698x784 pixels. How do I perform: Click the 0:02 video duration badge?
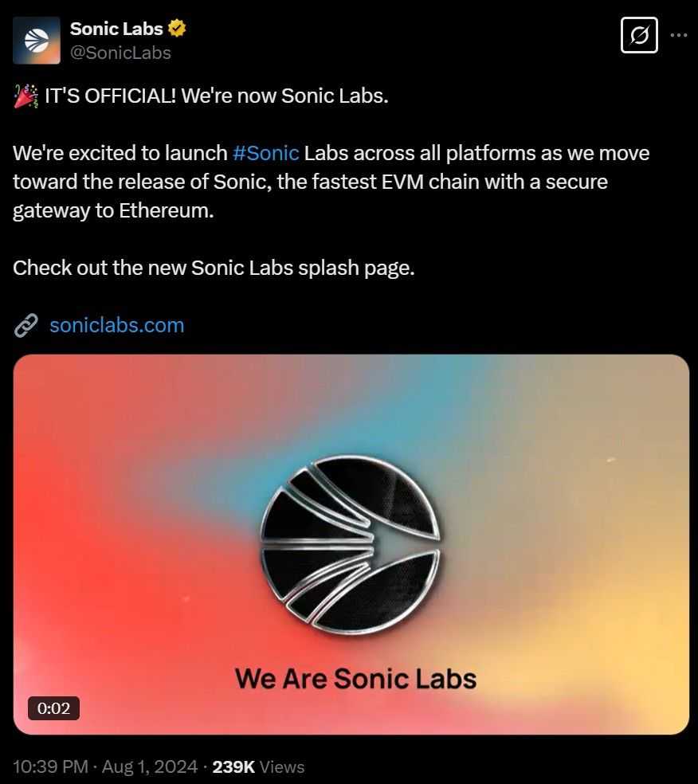[x=54, y=708]
